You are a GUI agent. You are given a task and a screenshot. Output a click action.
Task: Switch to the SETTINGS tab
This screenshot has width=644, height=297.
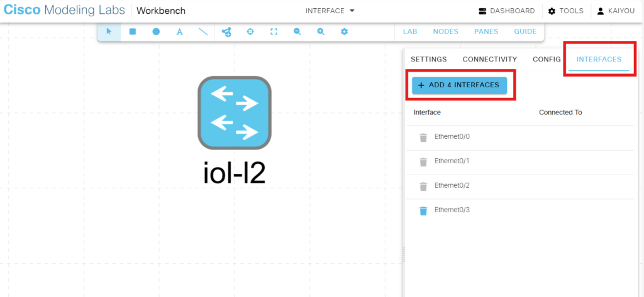click(x=429, y=59)
